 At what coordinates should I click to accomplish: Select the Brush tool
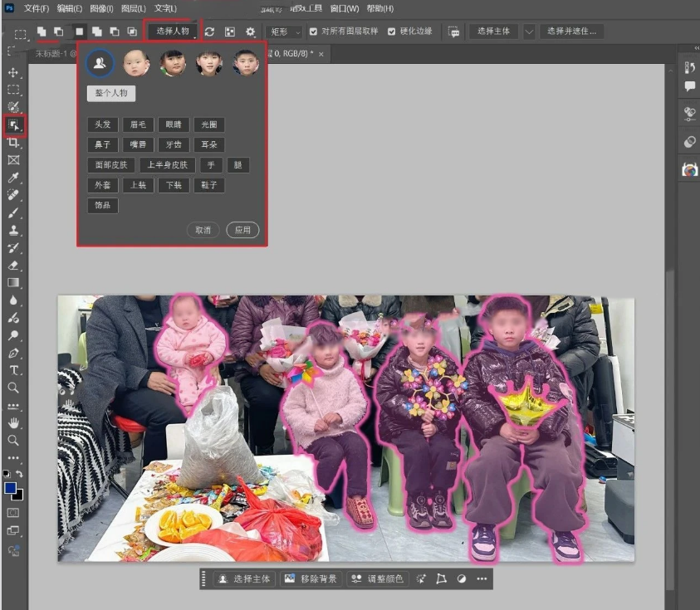coord(13,212)
